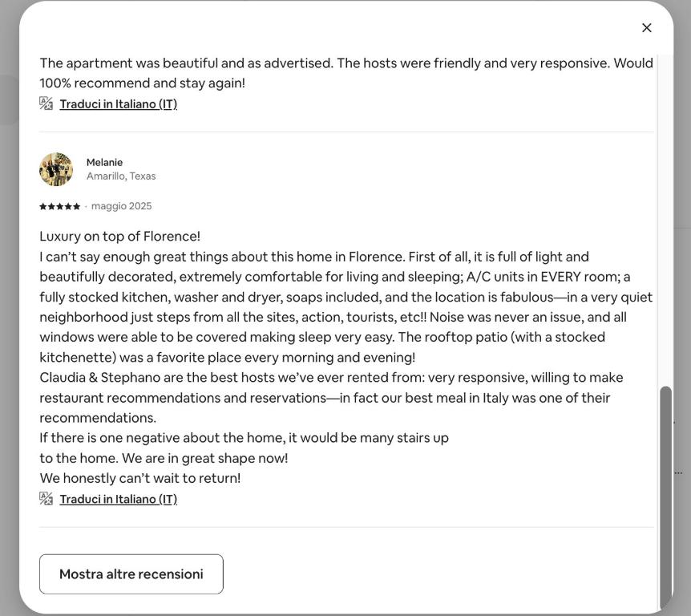Image resolution: width=691 pixels, height=616 pixels.
Task: Click the line 'If there is one negative about the home'
Action: [x=244, y=438]
